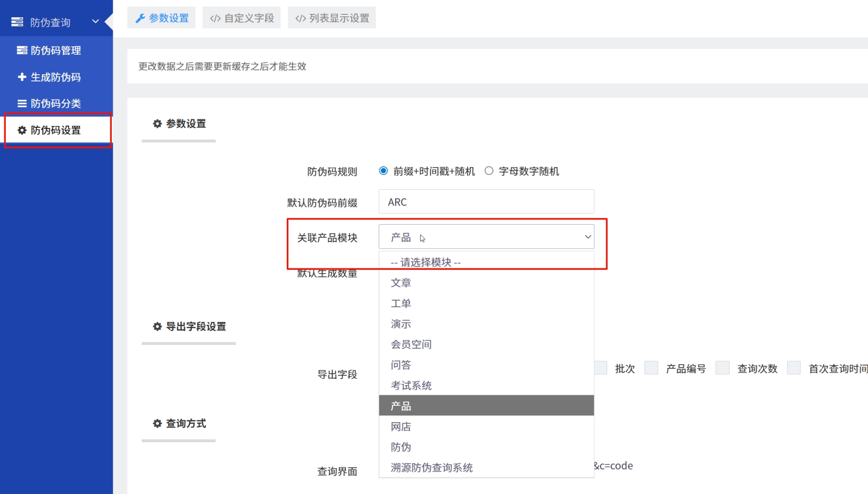Open 生成防伪码 from the sidebar
The image size is (868, 494).
[x=56, y=77]
